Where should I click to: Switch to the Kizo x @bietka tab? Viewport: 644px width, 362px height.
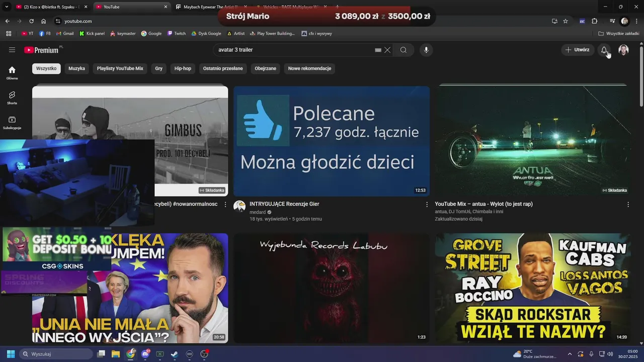tap(52, 7)
